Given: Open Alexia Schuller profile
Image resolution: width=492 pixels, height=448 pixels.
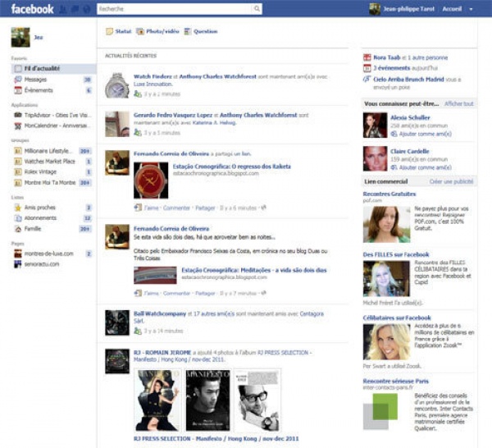Looking at the screenshot, I should (x=410, y=117).
